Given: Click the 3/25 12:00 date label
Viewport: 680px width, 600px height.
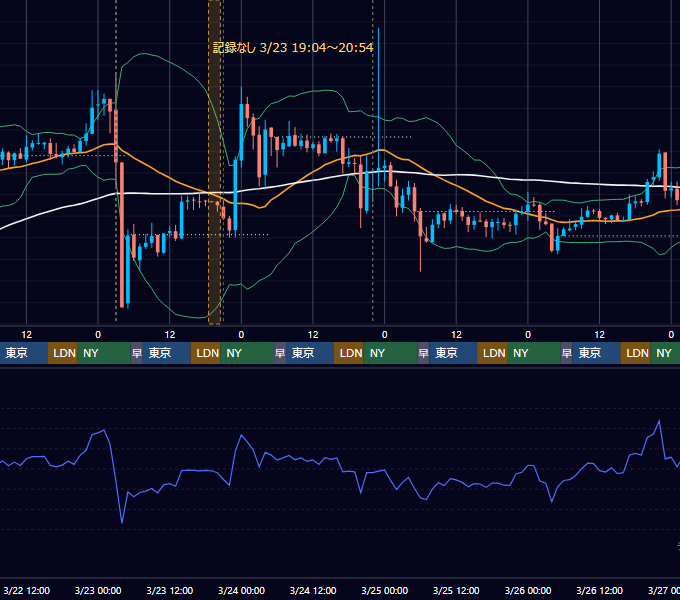Looking at the screenshot, I should 456,590.
